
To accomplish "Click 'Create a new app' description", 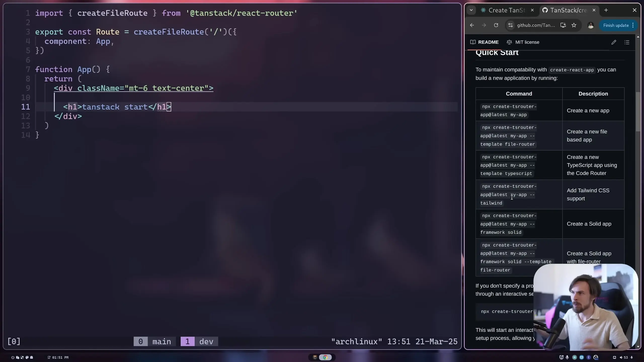I will point(588,111).
